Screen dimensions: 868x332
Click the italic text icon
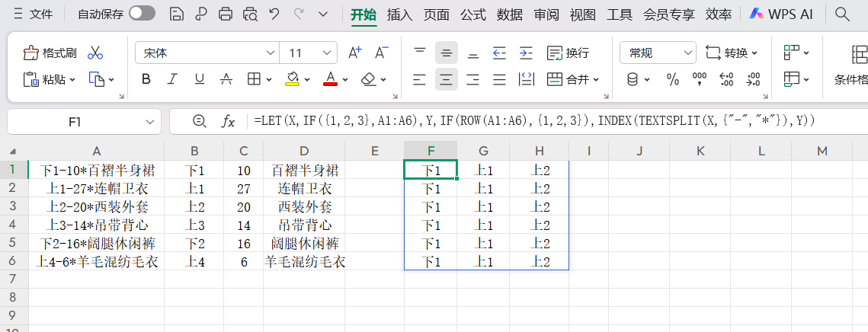click(173, 79)
